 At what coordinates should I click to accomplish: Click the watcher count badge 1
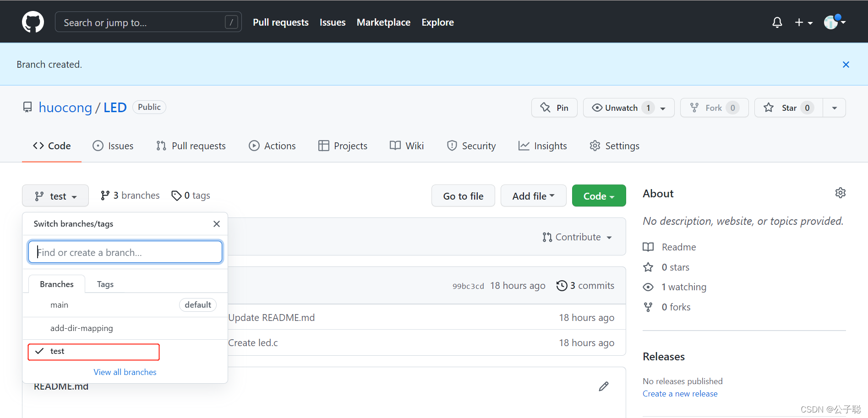pyautogui.click(x=648, y=108)
